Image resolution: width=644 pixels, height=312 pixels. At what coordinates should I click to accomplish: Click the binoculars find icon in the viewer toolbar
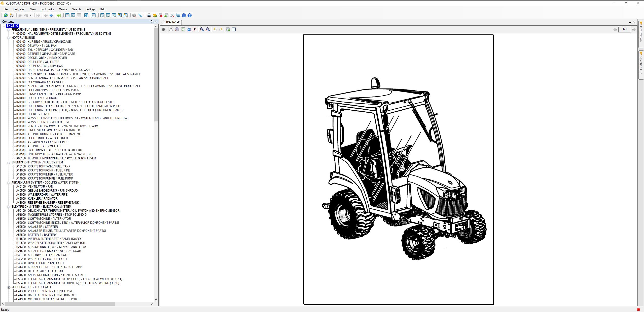[164, 29]
